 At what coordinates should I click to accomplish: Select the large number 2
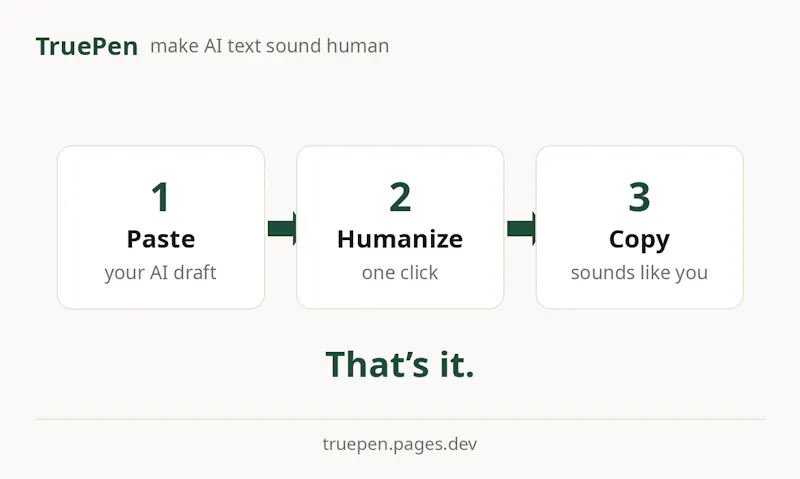point(400,197)
